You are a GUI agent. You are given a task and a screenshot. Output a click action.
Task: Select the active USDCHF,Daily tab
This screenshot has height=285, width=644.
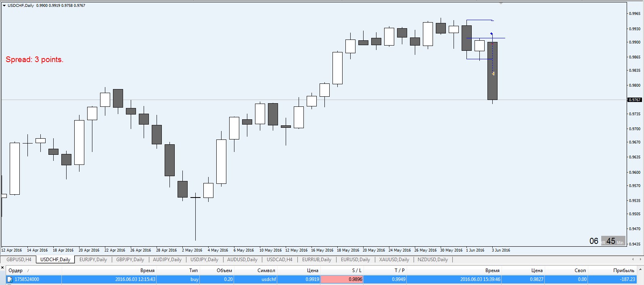(55, 260)
